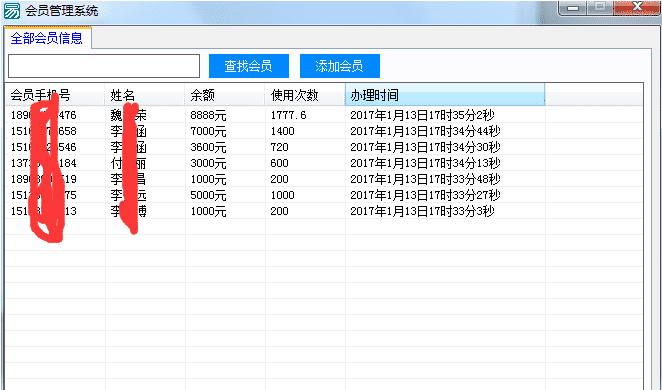
Task: Click the 会员管理系统 app icon in title bar
Action: 12,11
